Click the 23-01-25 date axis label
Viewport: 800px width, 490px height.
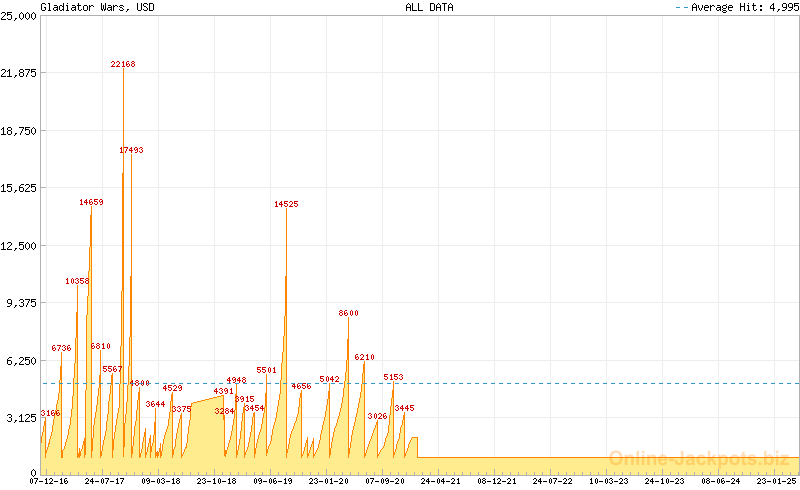pos(776,481)
